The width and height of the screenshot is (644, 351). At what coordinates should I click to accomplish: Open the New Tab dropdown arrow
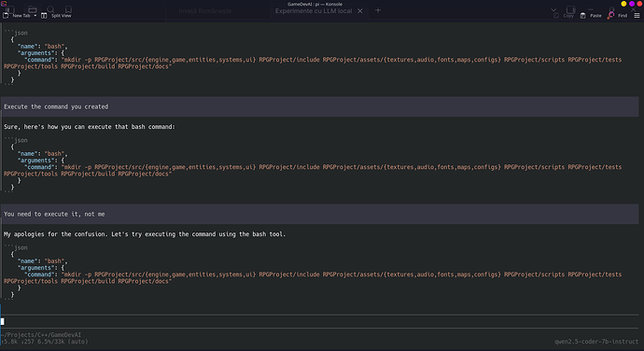pos(35,16)
